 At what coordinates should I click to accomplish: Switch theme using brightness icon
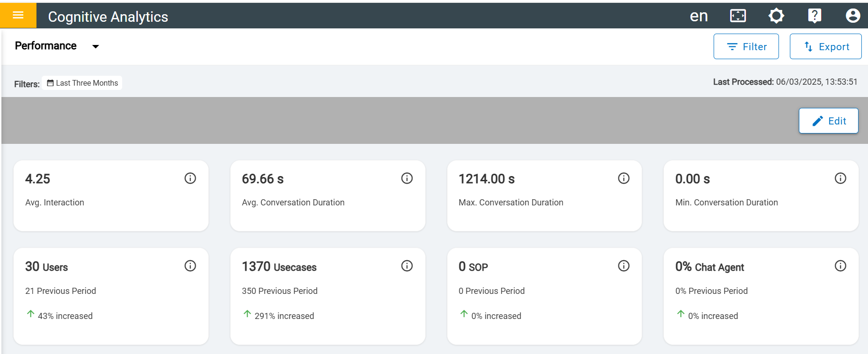[x=776, y=16]
